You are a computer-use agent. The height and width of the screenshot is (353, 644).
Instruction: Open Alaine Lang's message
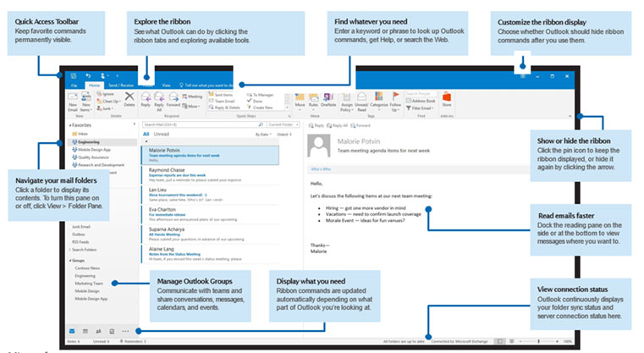(x=210, y=254)
